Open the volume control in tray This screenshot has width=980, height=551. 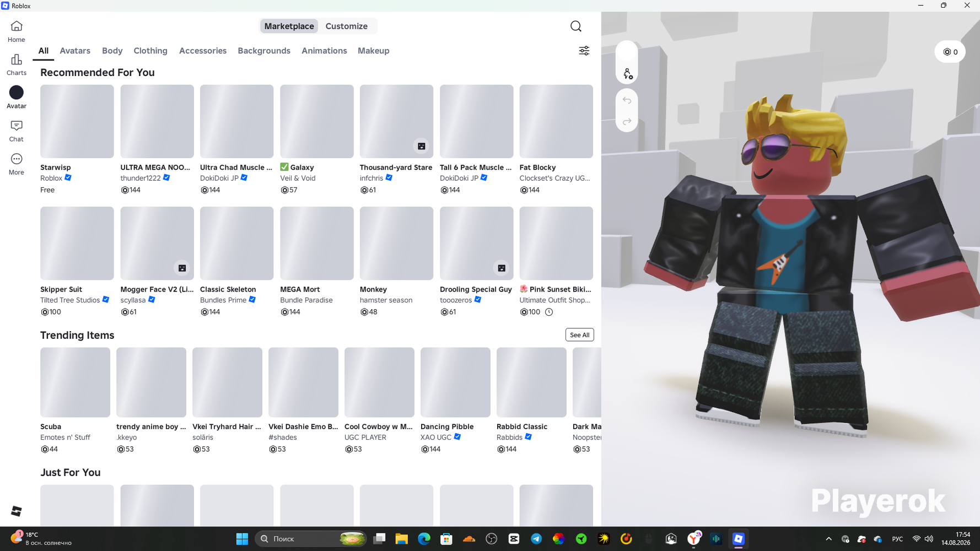(x=929, y=539)
